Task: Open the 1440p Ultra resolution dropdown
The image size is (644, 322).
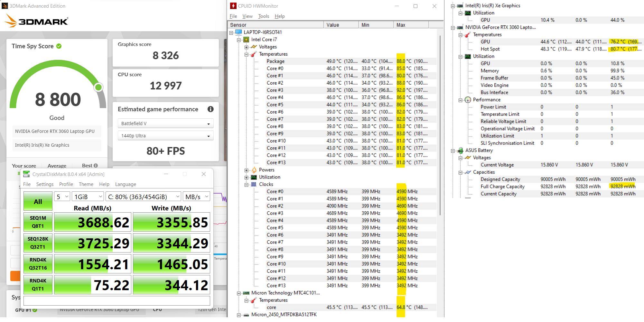Action: tap(165, 136)
